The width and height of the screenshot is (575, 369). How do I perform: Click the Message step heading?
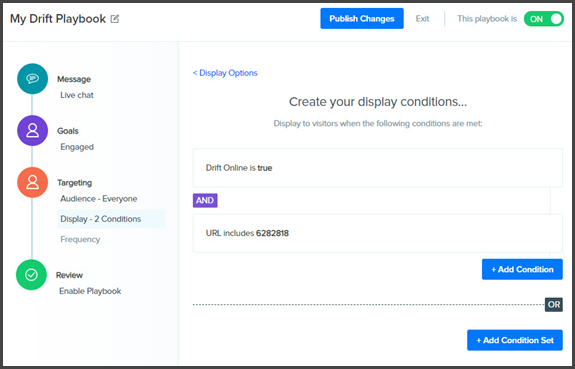point(74,79)
